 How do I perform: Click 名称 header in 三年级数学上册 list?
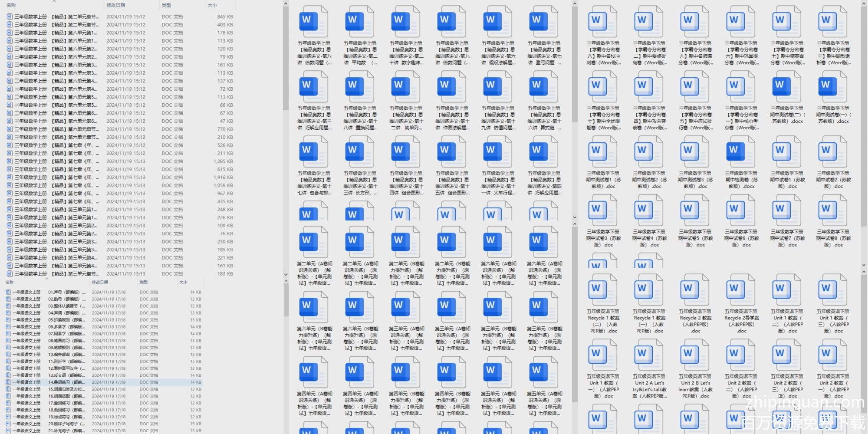[x=11, y=5]
